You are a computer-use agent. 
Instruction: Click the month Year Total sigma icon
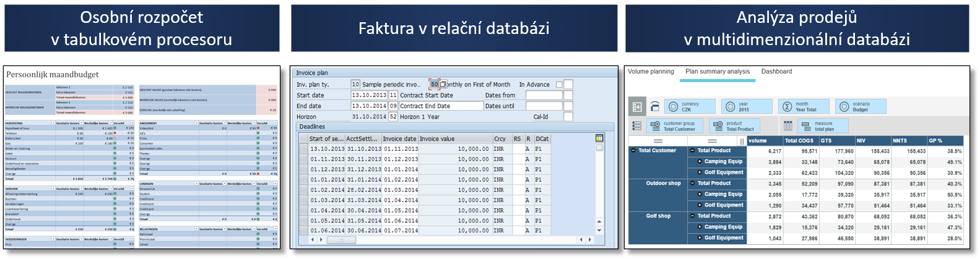[787, 106]
